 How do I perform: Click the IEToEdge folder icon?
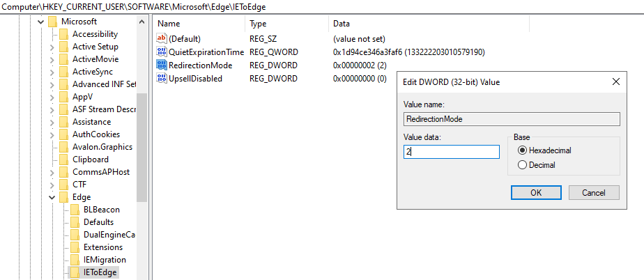click(75, 272)
